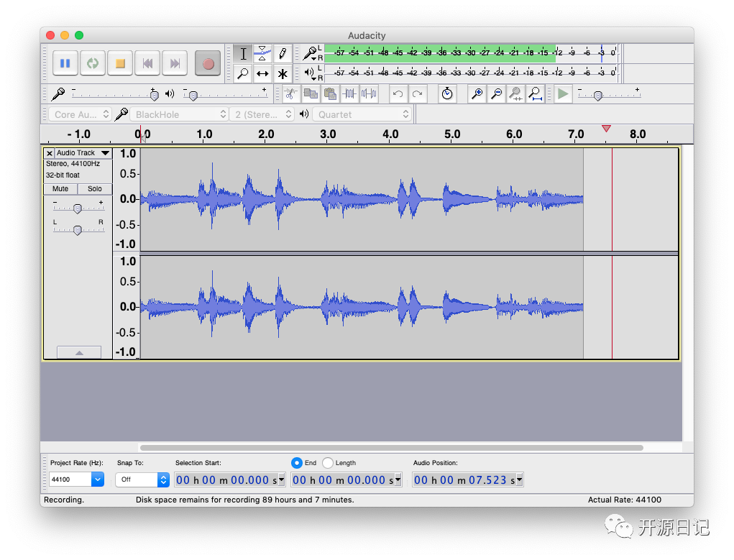The image size is (734, 560).
Task: Click the green loop Play button
Action: [x=92, y=63]
